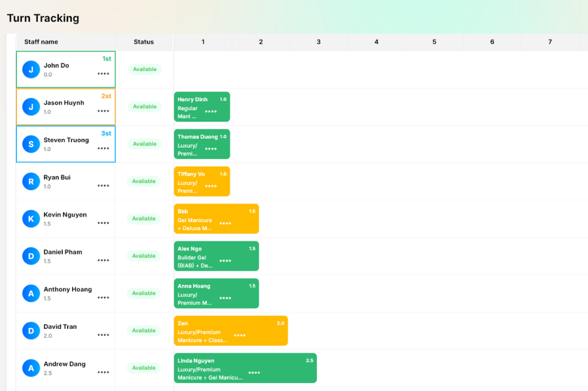Click Kevin Nguyen's Available status badge
This screenshot has width=588, height=391.
[144, 219]
